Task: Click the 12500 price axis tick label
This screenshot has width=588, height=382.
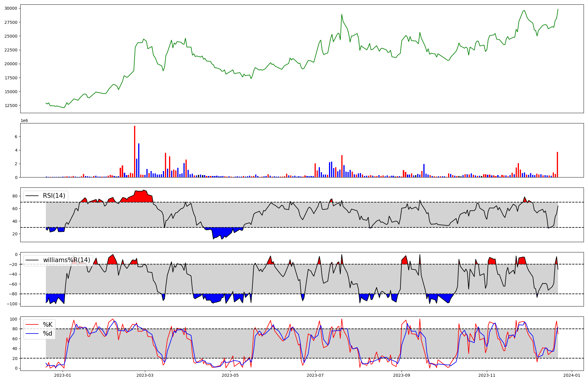Action: (x=11, y=105)
